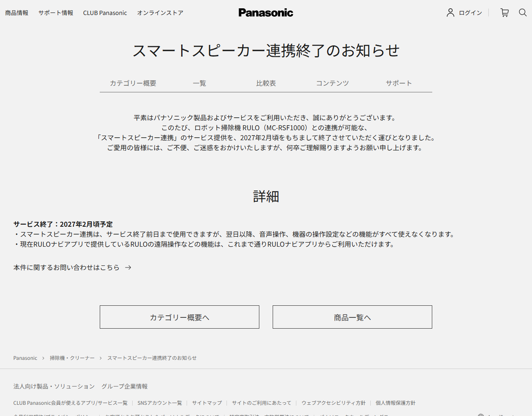Screen dimensions: 532x416
Task: Open the 本件に関するお問い合わせはこちら link
Action: [x=66, y=267]
